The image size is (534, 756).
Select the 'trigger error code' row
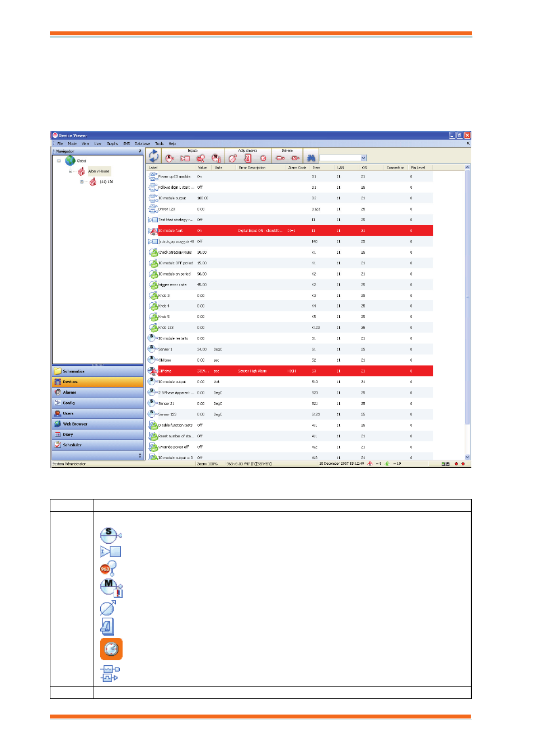click(290, 284)
